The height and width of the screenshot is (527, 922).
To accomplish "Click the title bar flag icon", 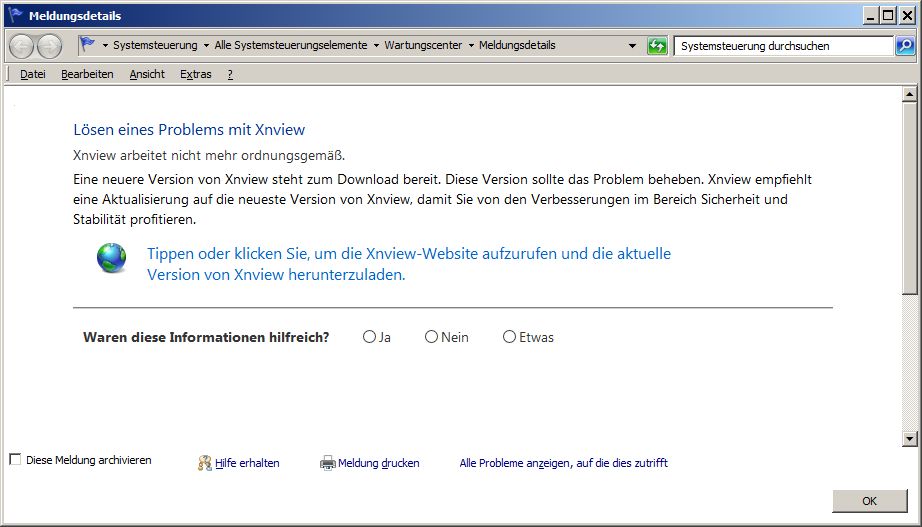I will pyautogui.click(x=16, y=15).
